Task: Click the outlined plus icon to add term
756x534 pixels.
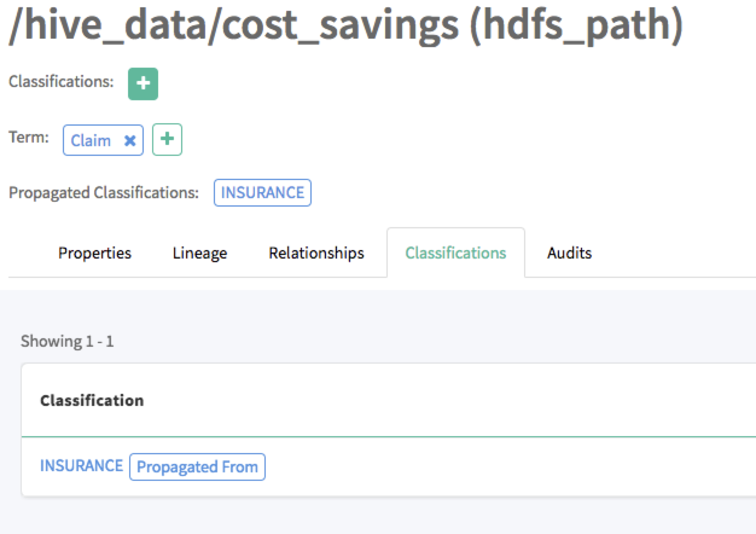Action: [x=167, y=140]
